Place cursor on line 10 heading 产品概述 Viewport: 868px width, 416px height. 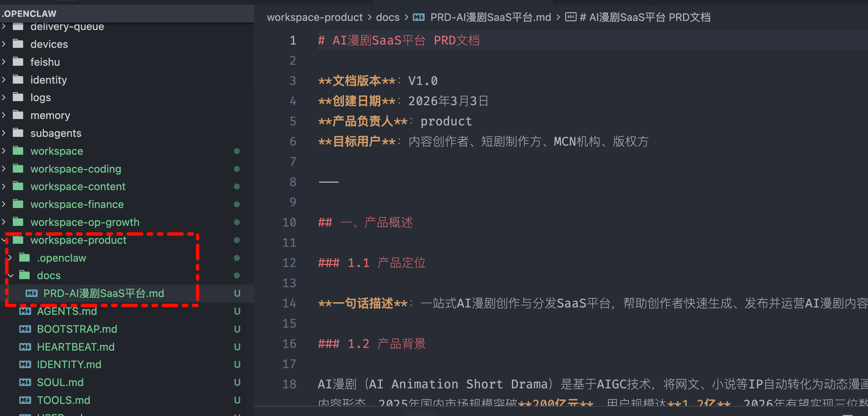pyautogui.click(x=388, y=222)
